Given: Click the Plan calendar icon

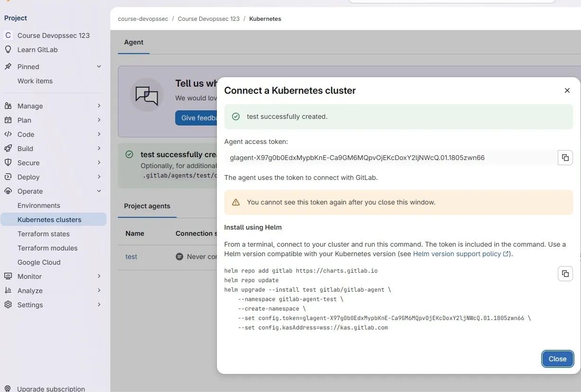Looking at the screenshot, I should click(x=8, y=120).
